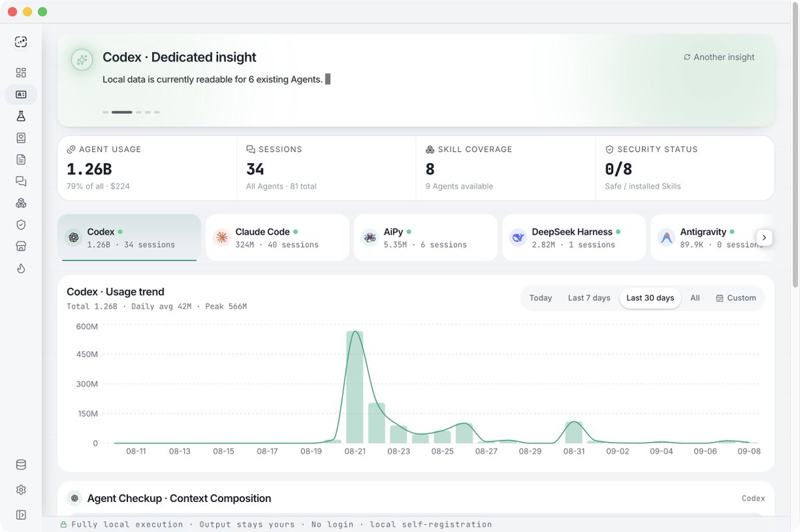Viewport: 800px width, 532px height.
Task: Open the text document sidebar icon
Action: point(21,159)
